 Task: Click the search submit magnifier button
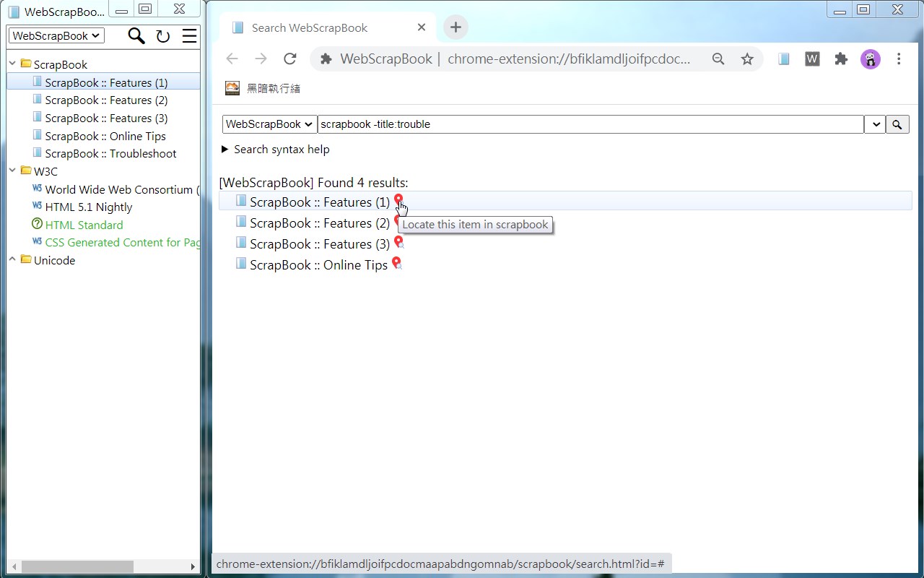pos(897,124)
